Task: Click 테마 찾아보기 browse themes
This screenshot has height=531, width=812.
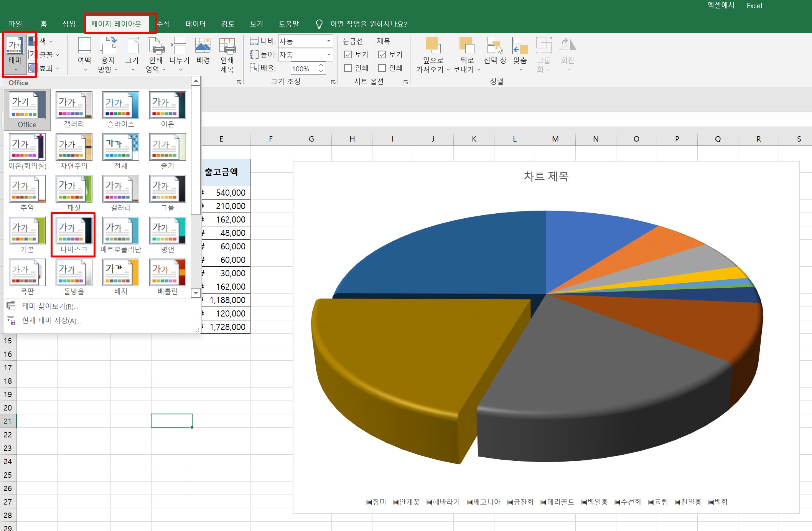Action: coord(50,306)
